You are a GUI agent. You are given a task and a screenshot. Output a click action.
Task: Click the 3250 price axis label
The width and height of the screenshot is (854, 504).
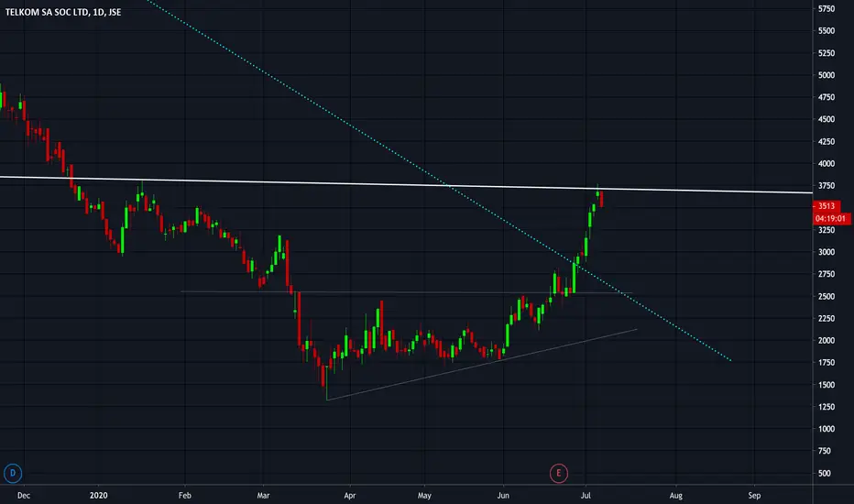click(827, 230)
